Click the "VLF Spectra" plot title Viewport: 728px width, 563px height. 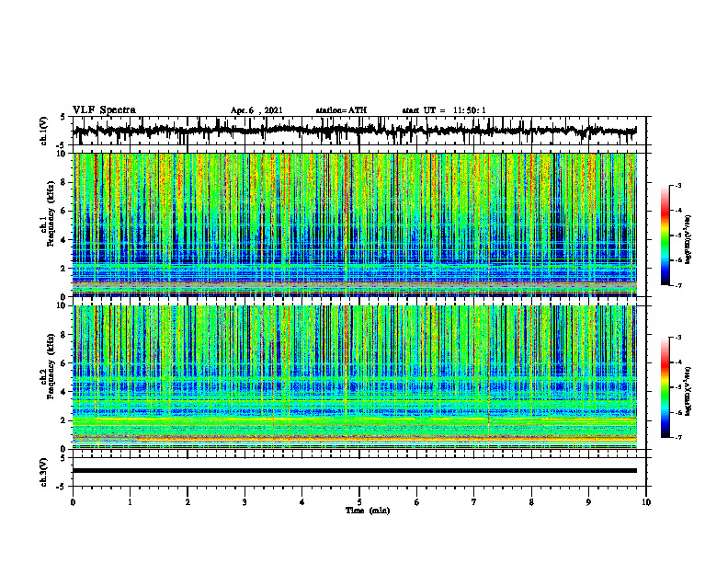[104, 110]
